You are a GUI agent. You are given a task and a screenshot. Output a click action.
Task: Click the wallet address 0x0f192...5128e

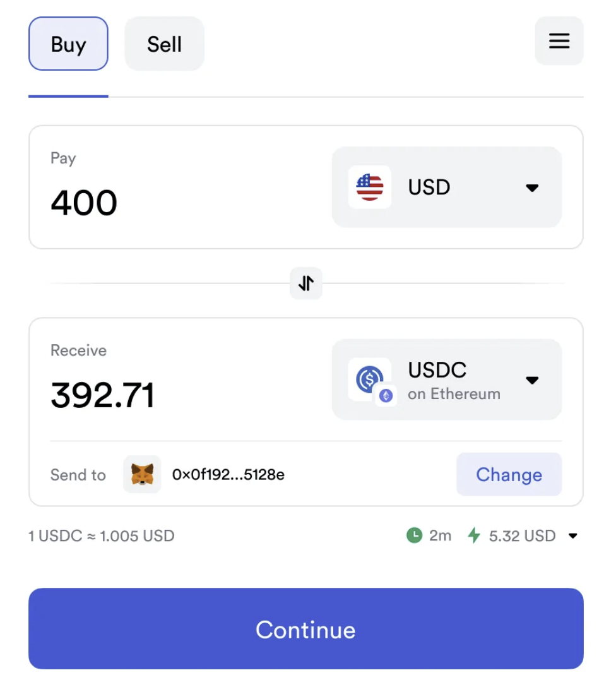coord(228,475)
